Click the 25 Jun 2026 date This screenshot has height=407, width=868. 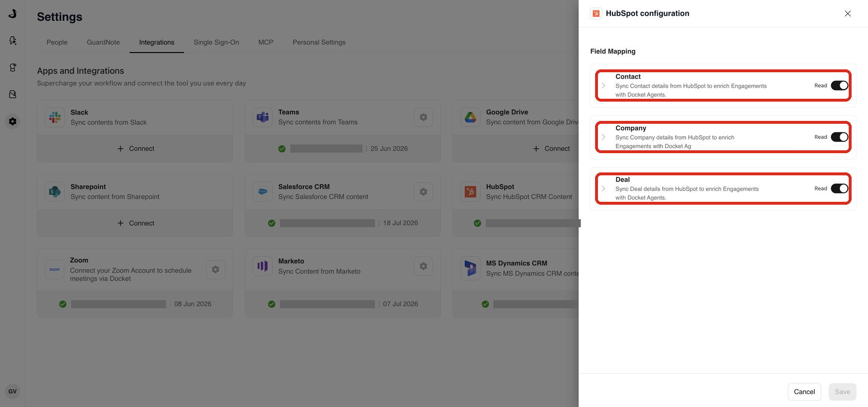[389, 149]
